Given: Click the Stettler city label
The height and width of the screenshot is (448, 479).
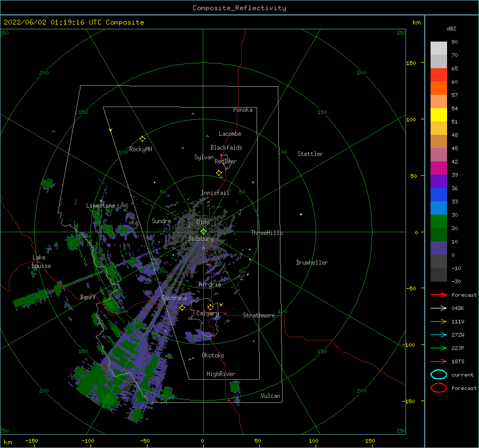Looking at the screenshot, I should click(x=310, y=154).
